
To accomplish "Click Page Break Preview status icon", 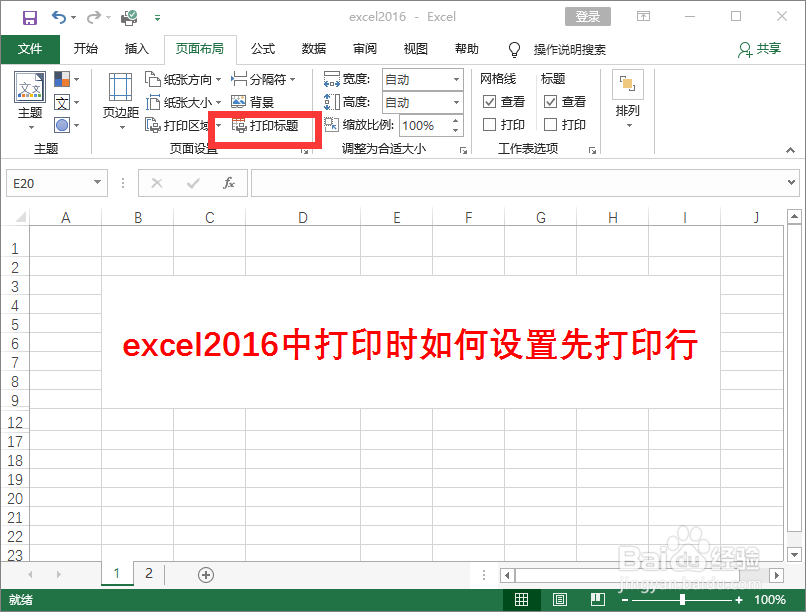I will [597, 599].
